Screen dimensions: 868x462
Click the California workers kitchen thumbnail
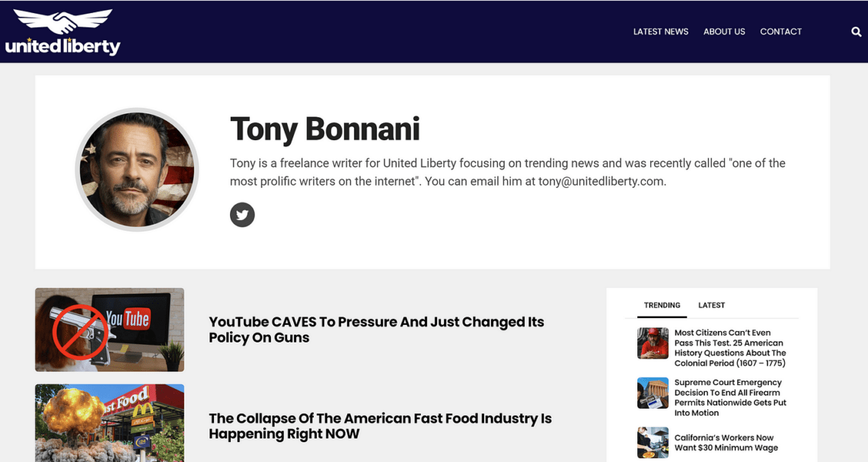point(653,443)
